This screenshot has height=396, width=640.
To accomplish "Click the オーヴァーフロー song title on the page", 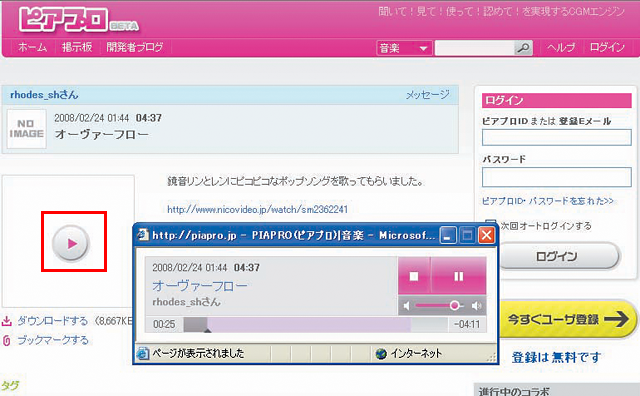I will [x=101, y=134].
